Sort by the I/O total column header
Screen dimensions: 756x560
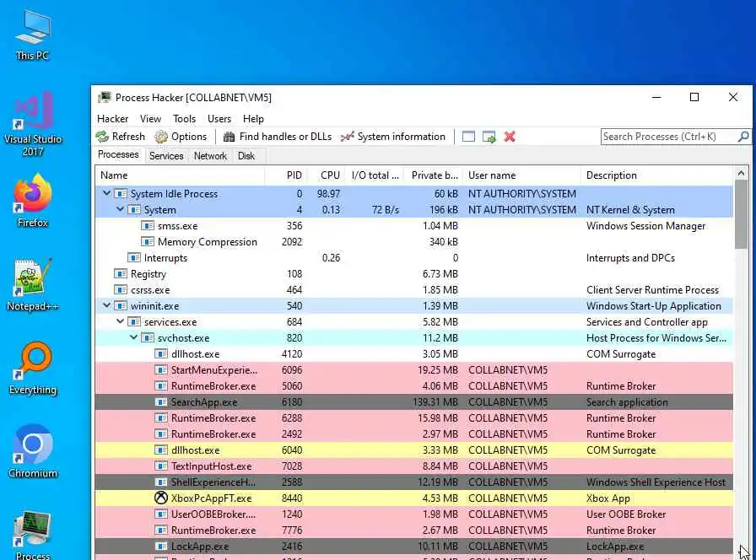[375, 175]
